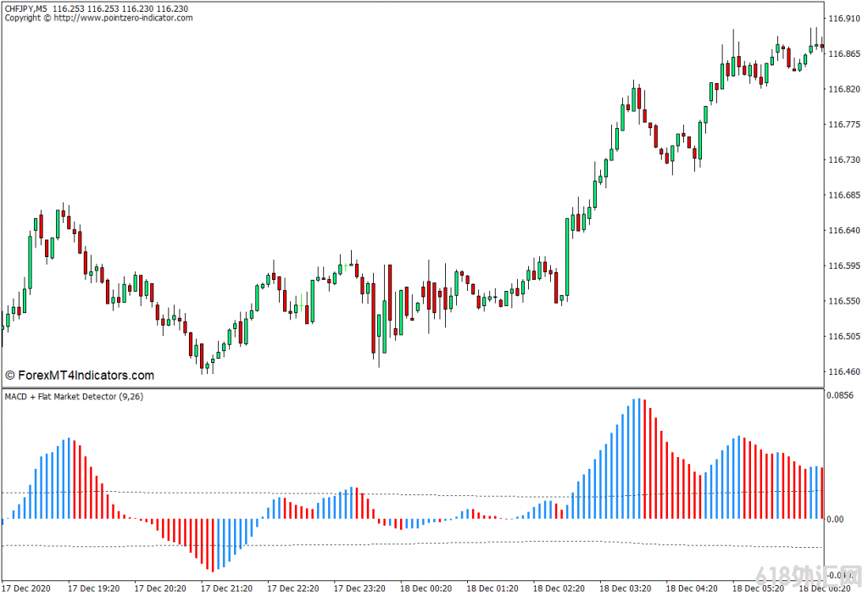The width and height of the screenshot is (868, 597).
Task: Select the 17 Dec 21:20 time marker
Action: coord(225,588)
